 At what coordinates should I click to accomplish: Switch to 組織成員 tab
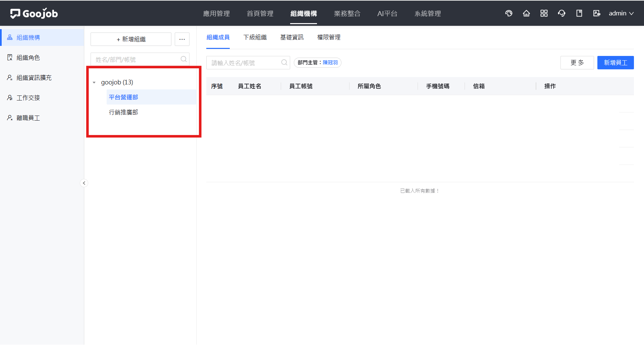(218, 37)
